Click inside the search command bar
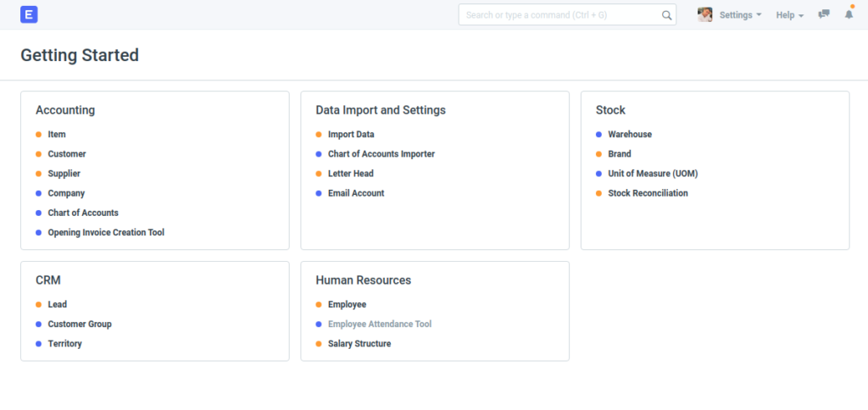Viewport: 868px width, 410px height. pyautogui.click(x=559, y=15)
